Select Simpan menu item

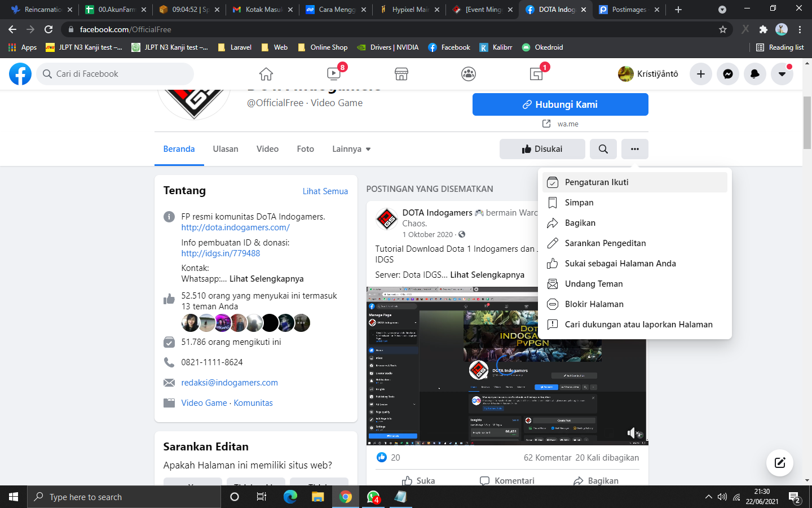(635, 203)
